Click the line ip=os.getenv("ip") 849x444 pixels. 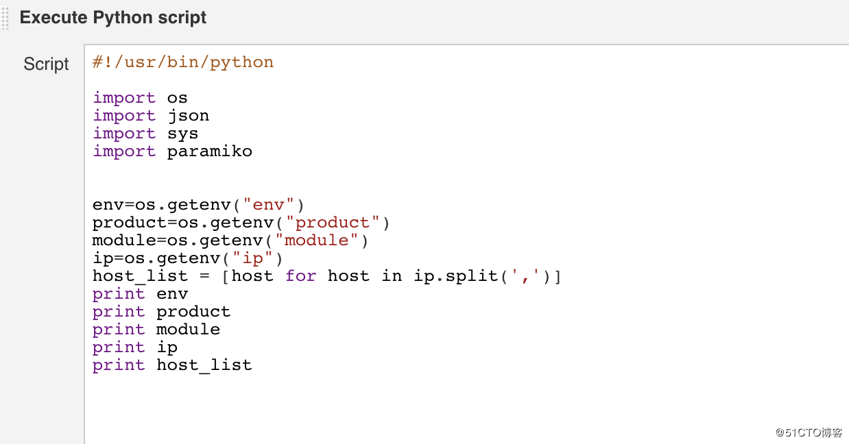point(187,259)
